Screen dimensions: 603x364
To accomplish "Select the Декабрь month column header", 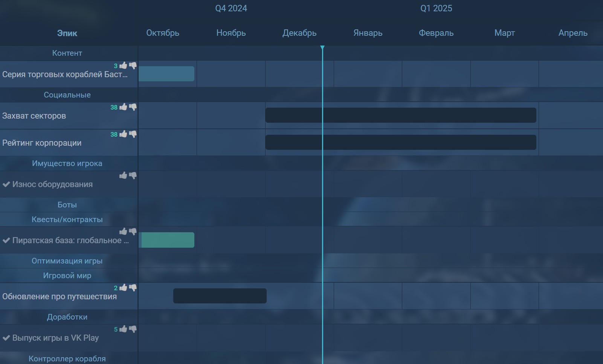I will (x=299, y=33).
